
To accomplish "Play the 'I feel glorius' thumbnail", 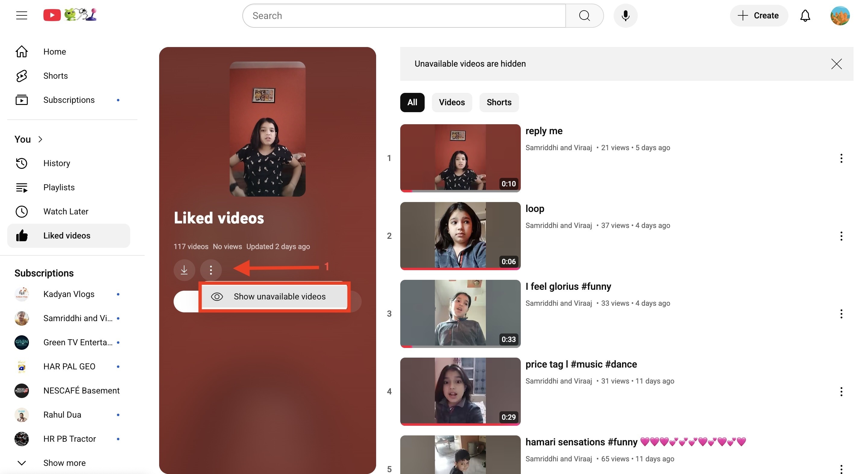I will pyautogui.click(x=460, y=314).
